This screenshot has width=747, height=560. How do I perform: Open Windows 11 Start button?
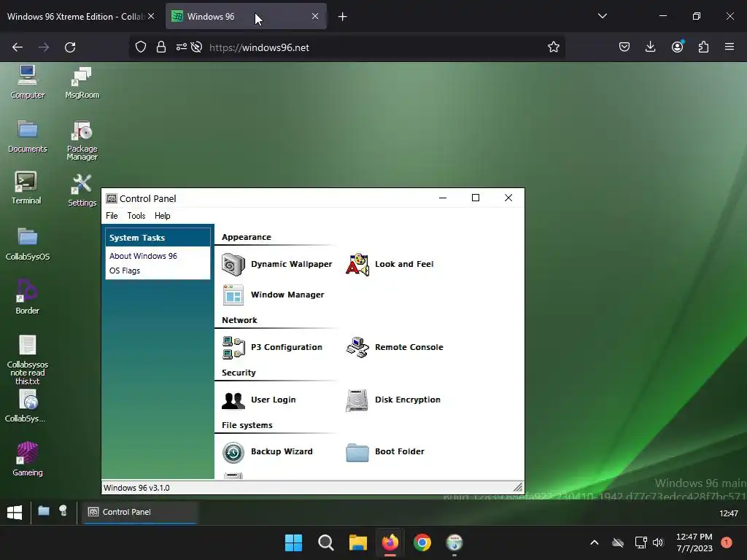[x=293, y=542]
